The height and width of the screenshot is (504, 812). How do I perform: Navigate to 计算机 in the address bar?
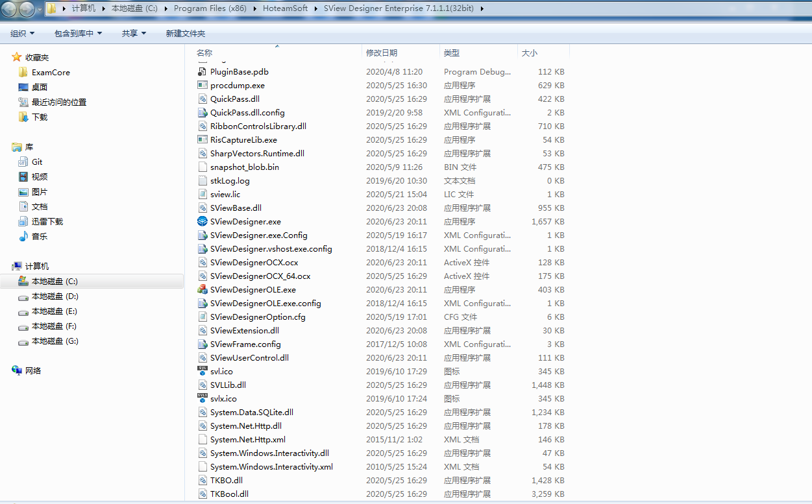pyautogui.click(x=84, y=8)
